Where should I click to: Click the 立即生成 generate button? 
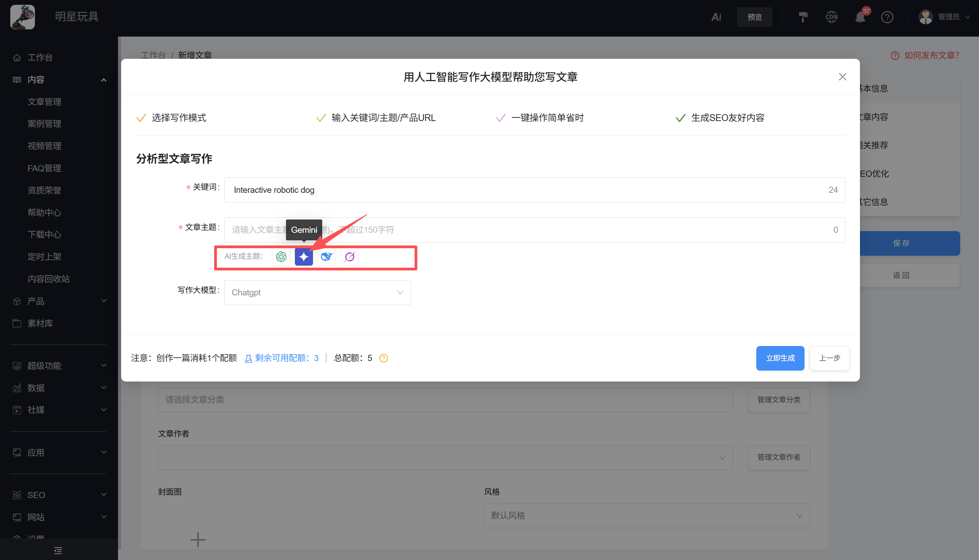[x=780, y=358]
